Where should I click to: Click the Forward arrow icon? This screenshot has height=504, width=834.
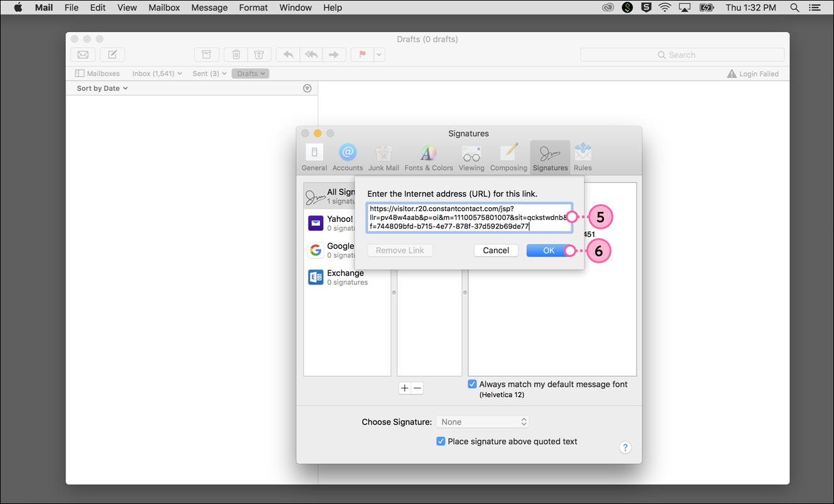[x=334, y=55]
